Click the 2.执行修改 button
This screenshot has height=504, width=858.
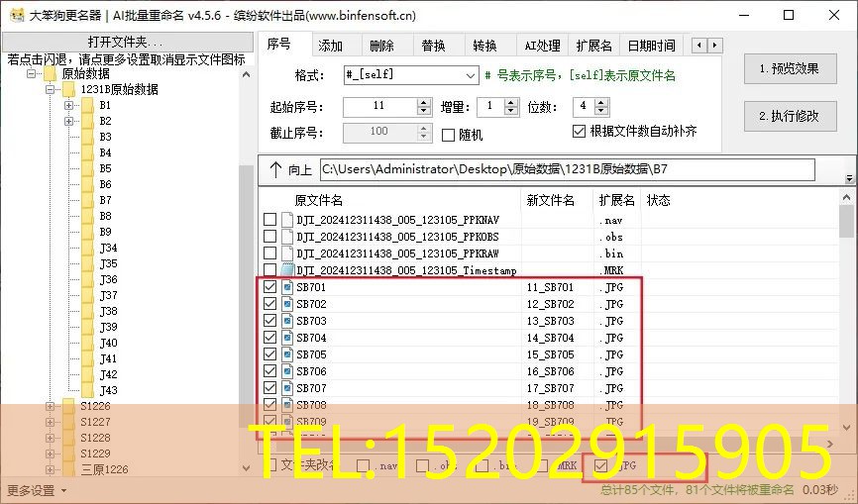click(x=789, y=116)
